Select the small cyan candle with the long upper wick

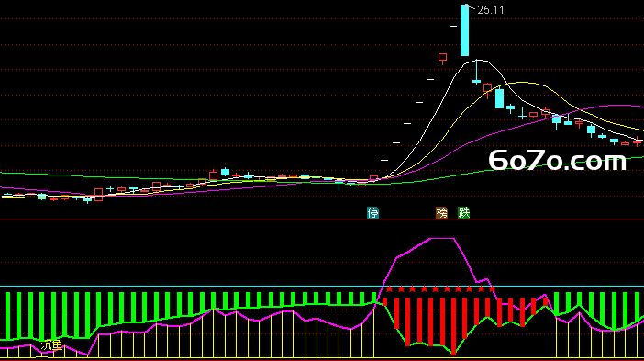[476, 73]
